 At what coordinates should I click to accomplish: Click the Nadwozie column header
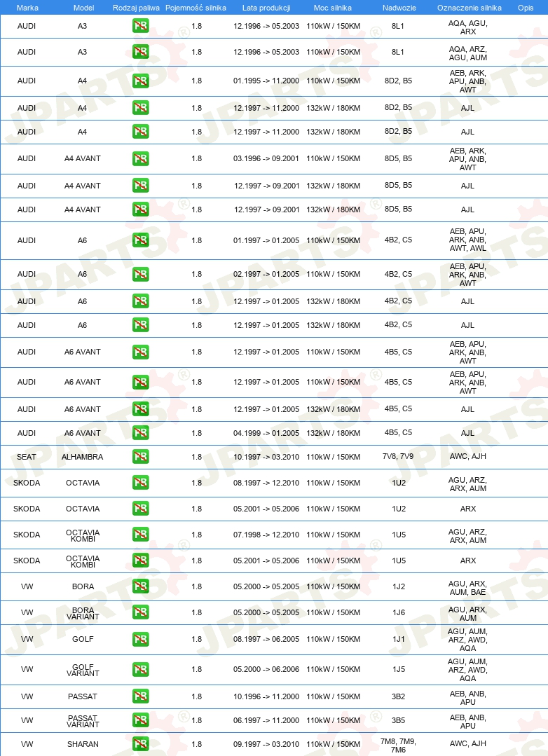[x=399, y=8]
